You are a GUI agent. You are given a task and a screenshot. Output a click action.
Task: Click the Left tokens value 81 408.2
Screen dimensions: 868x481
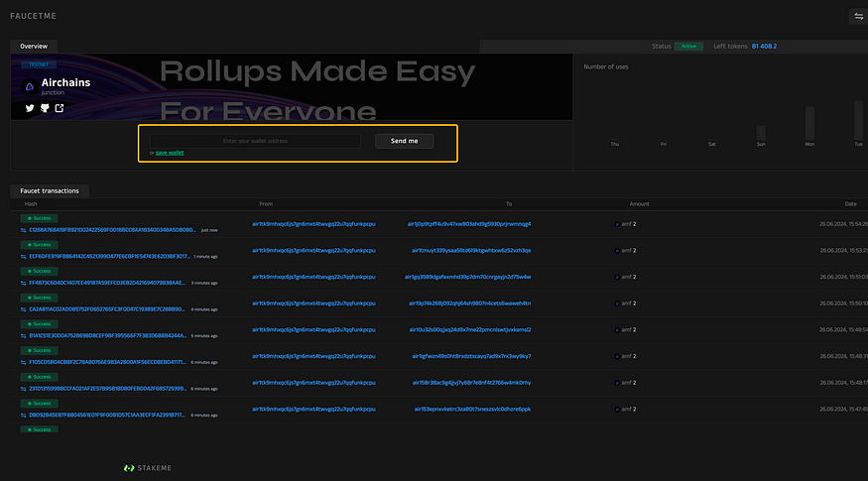coord(764,47)
